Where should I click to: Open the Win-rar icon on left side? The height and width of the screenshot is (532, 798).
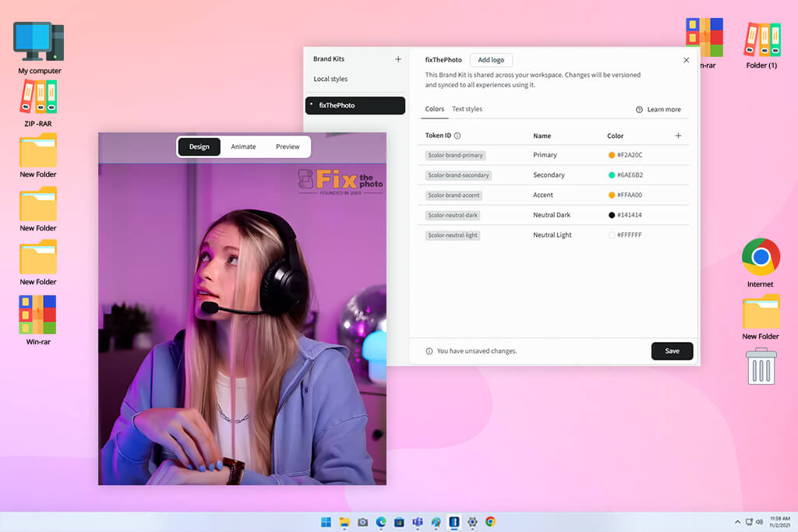pyautogui.click(x=38, y=320)
